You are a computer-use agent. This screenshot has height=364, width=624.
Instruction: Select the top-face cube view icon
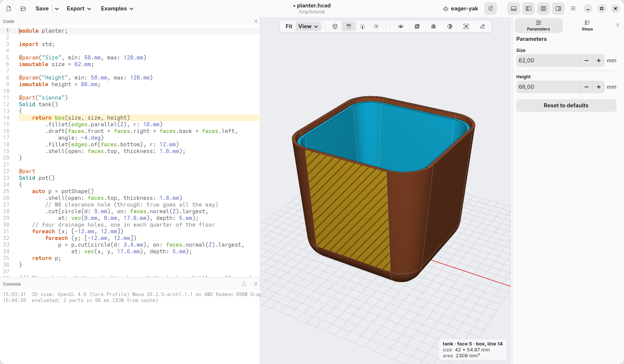pos(349,26)
